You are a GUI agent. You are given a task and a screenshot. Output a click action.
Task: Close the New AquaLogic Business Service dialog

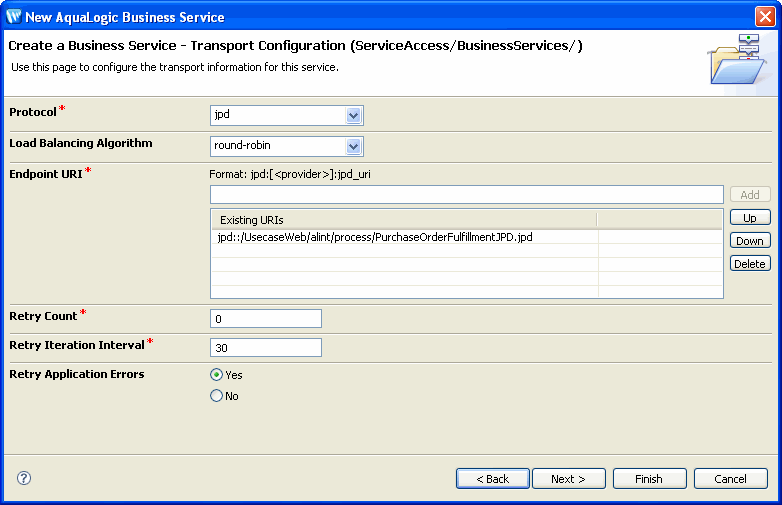tap(765, 16)
